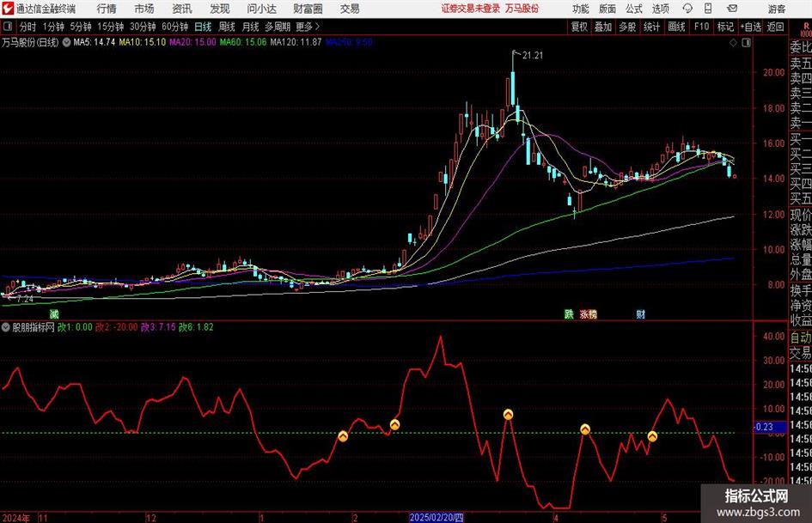Expand the 万马股份(日线) indicator dropdown arrow
This screenshot has width=812, height=523.
click(67, 42)
